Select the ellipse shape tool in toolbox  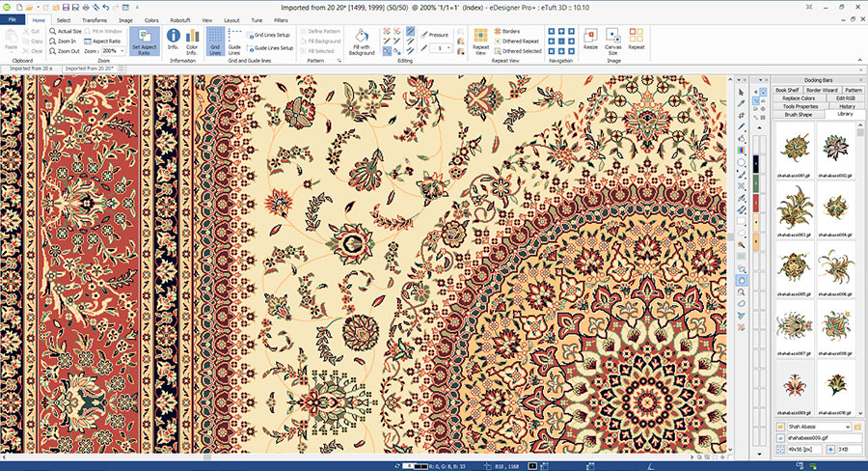click(x=742, y=162)
